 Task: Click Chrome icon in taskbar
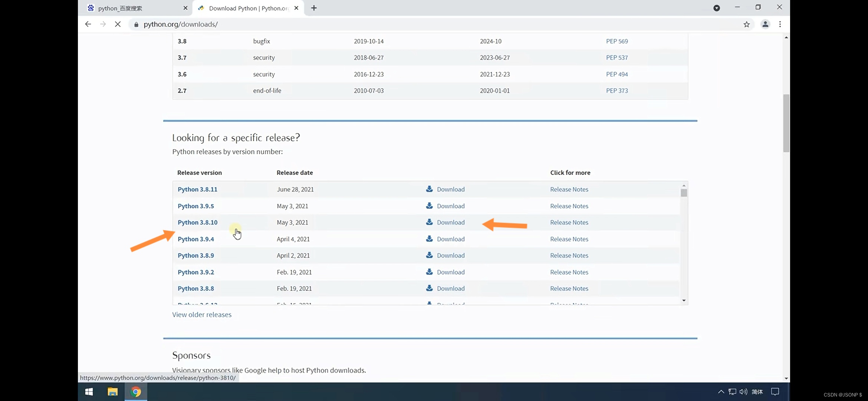click(x=136, y=392)
